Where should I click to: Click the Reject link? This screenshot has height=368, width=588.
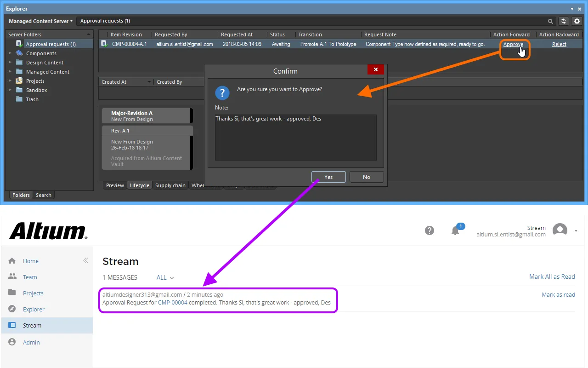pos(559,44)
